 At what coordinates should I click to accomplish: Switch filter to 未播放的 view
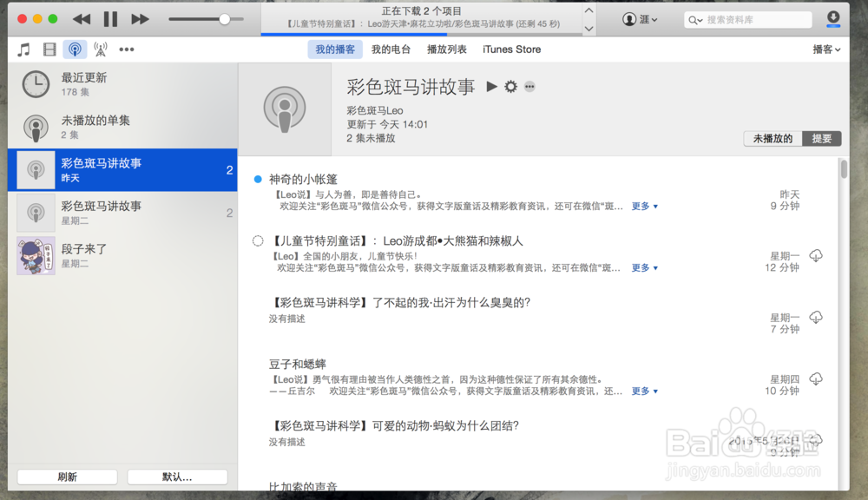[772, 138]
